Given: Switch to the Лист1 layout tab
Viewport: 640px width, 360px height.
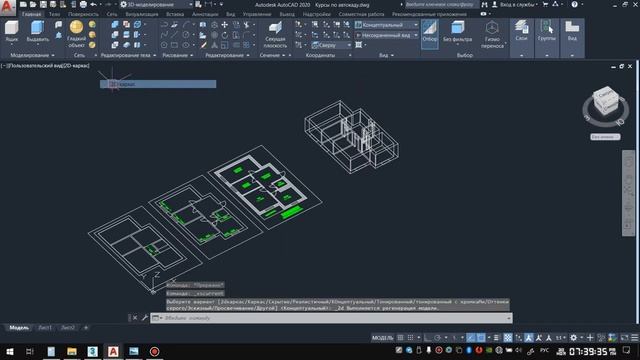Looking at the screenshot, I should click(45, 328).
